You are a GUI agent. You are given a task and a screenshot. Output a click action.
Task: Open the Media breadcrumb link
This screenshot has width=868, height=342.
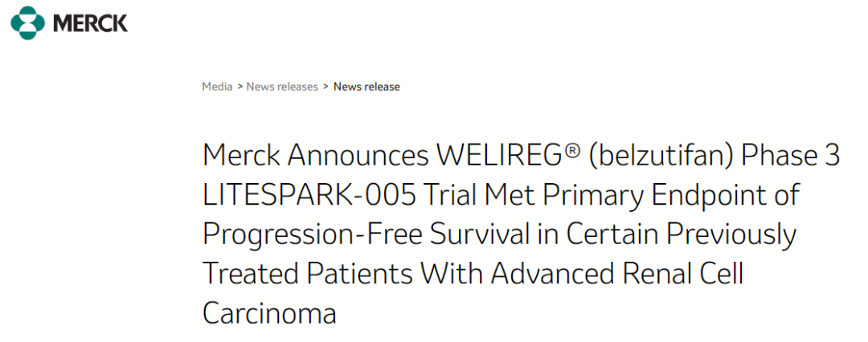[x=217, y=87]
